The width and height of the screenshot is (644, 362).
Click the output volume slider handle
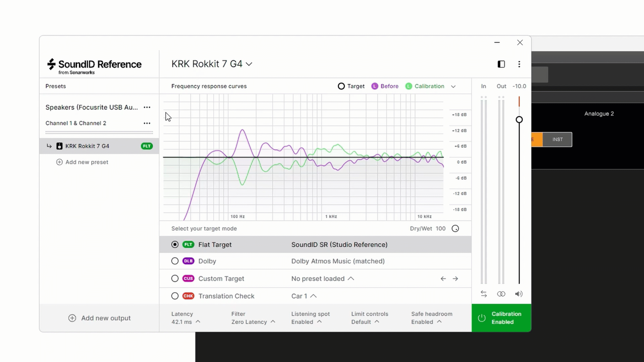(x=519, y=120)
